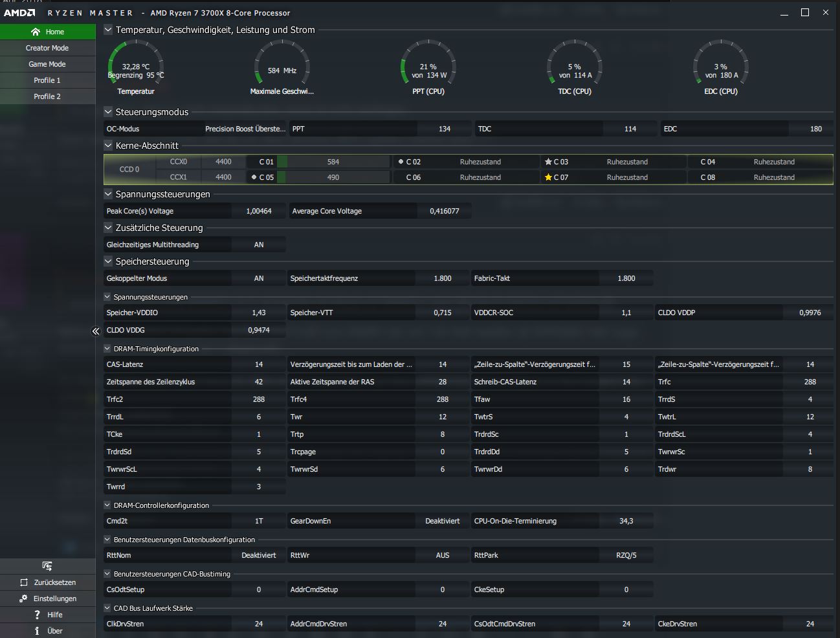The height and width of the screenshot is (638, 840).
Task: Click RttWr AUS value
Action: pos(443,555)
